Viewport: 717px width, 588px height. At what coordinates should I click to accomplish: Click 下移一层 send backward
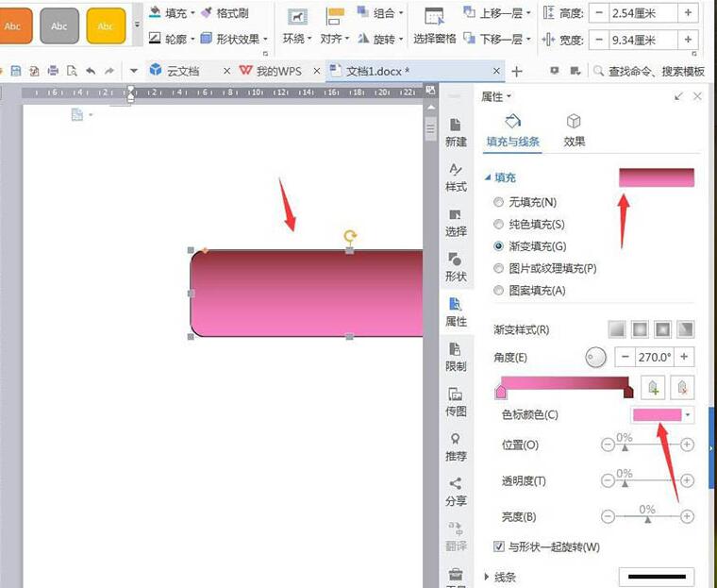tap(497, 39)
